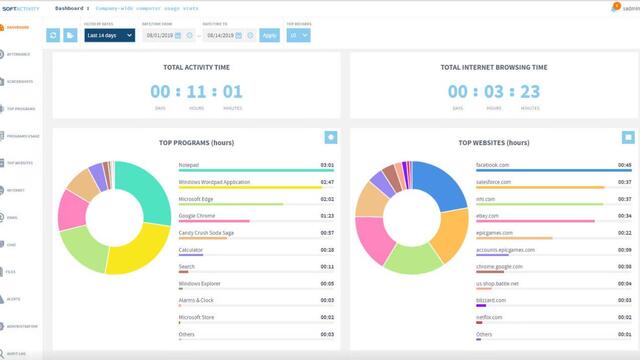Image resolution: width=640 pixels, height=360 pixels.
Task: Click Google Chrome program row
Action: tap(256, 217)
